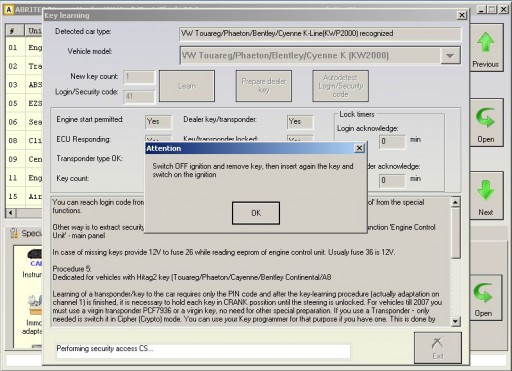Click the green Next arrow icon
The height and width of the screenshot is (371, 512).
pos(486,190)
